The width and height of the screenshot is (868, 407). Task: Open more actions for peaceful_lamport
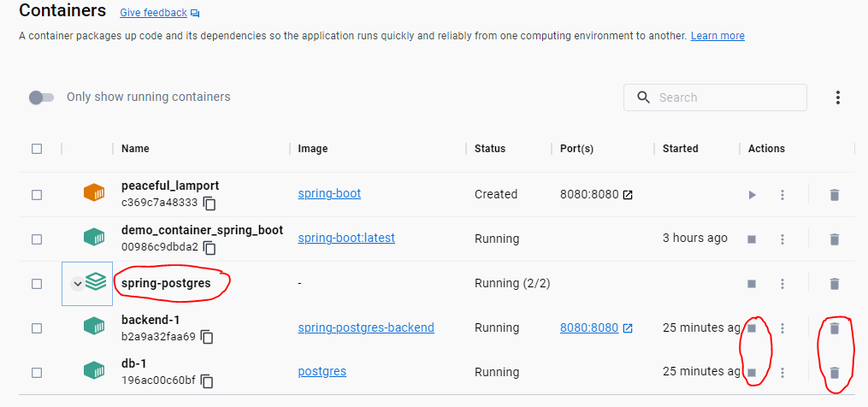[x=782, y=195]
